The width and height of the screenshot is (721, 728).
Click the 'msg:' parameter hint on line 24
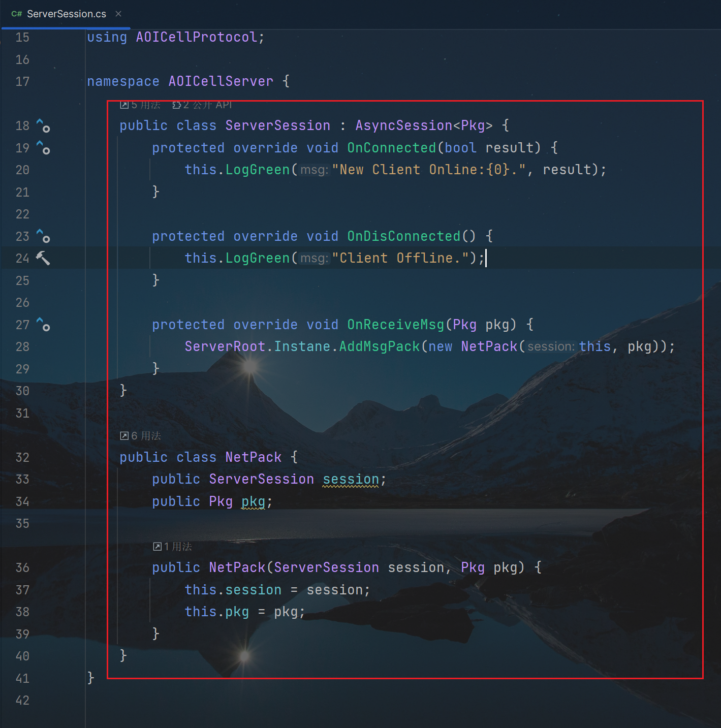pyautogui.click(x=314, y=259)
